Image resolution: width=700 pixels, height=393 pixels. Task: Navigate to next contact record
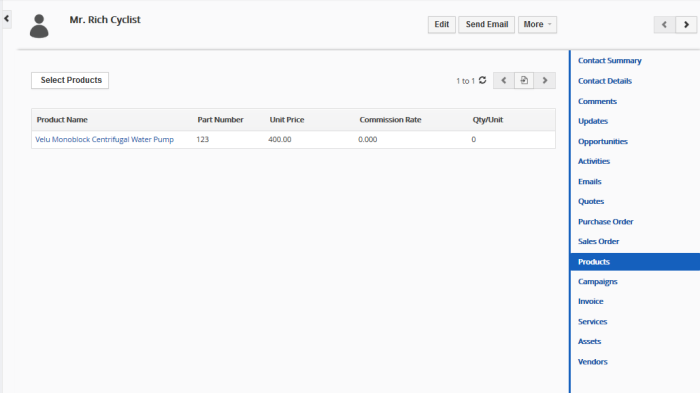tap(686, 25)
